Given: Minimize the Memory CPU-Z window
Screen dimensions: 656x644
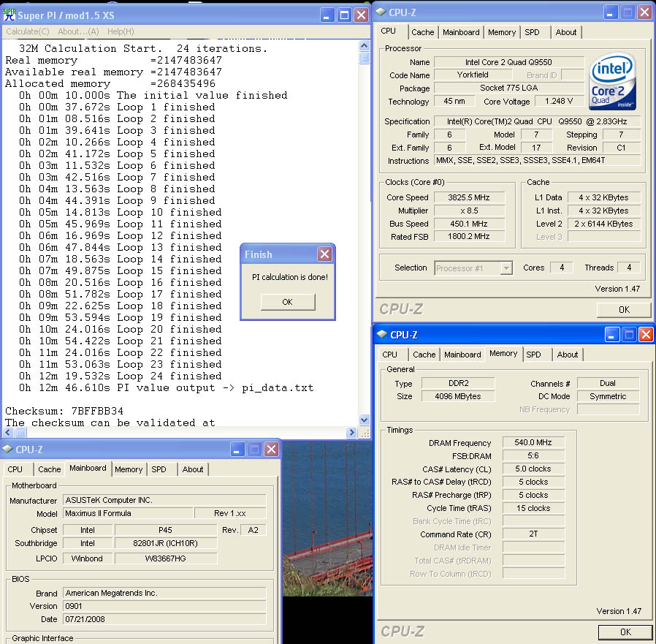Looking at the screenshot, I should pyautogui.click(x=611, y=335).
